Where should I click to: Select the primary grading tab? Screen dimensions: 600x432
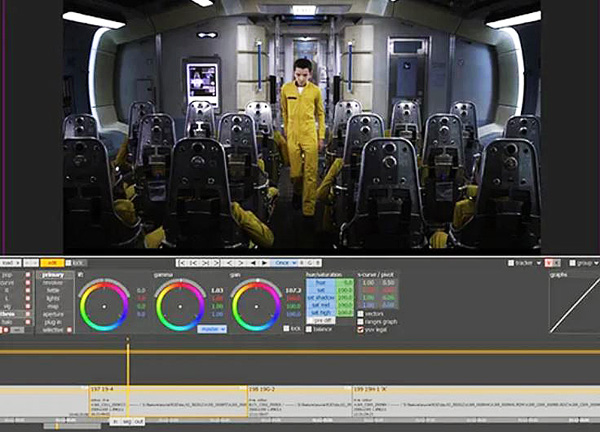pos(54,275)
